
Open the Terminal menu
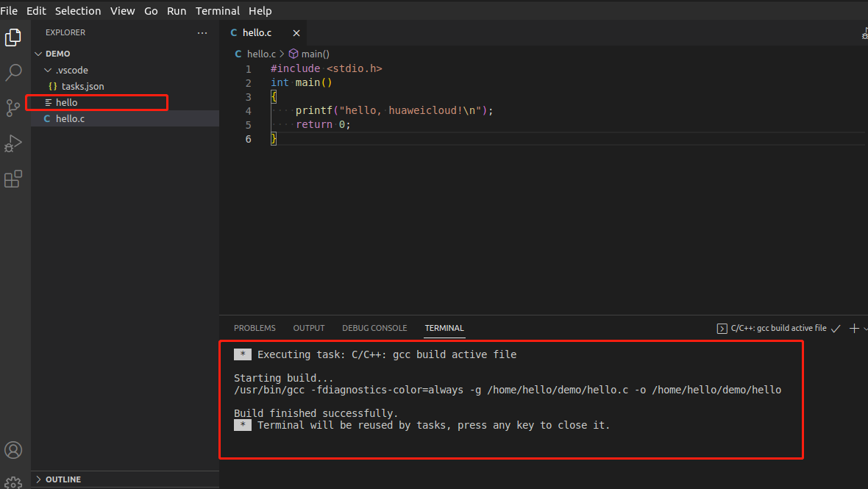tap(218, 10)
